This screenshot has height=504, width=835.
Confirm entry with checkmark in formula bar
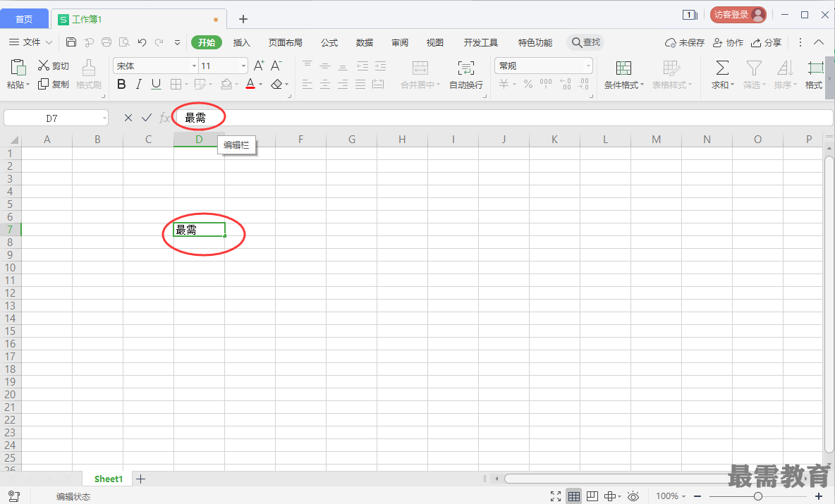pyautogui.click(x=147, y=118)
